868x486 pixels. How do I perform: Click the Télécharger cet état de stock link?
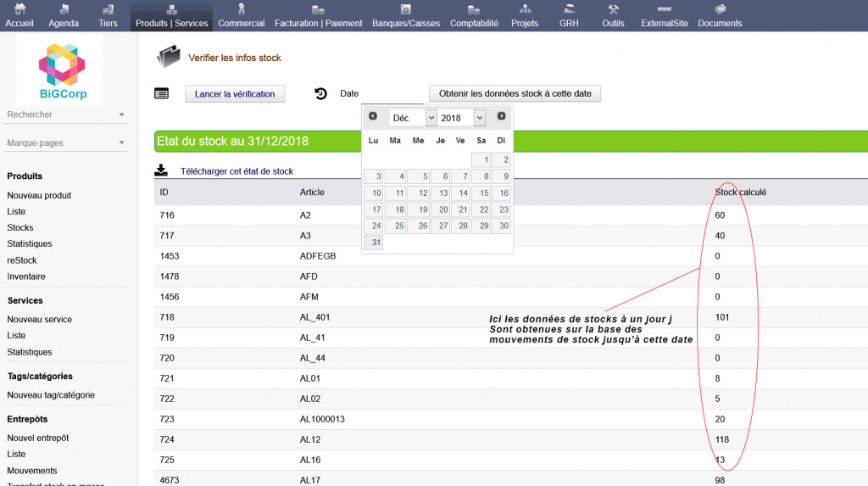[236, 171]
